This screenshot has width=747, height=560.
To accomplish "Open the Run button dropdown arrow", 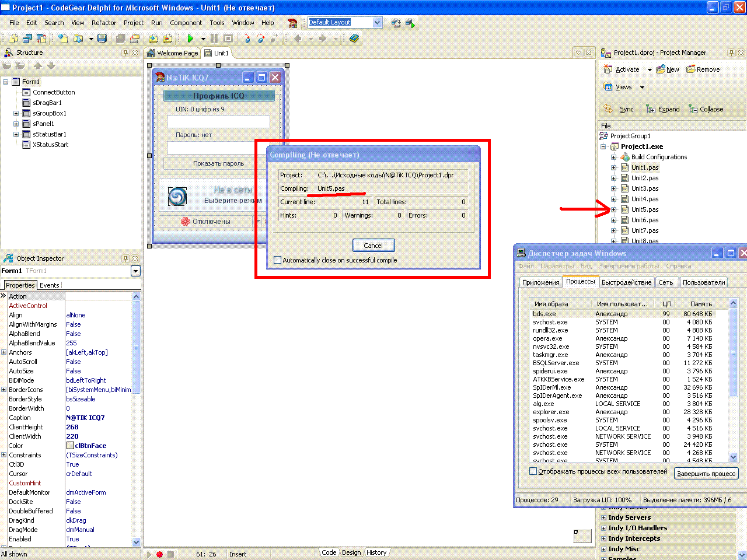I will [203, 39].
